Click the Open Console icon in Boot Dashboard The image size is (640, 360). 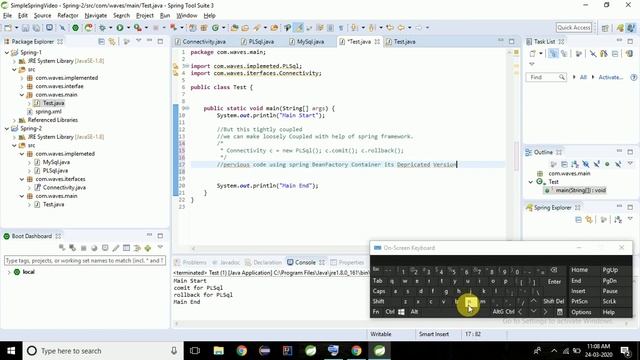click(x=105, y=248)
